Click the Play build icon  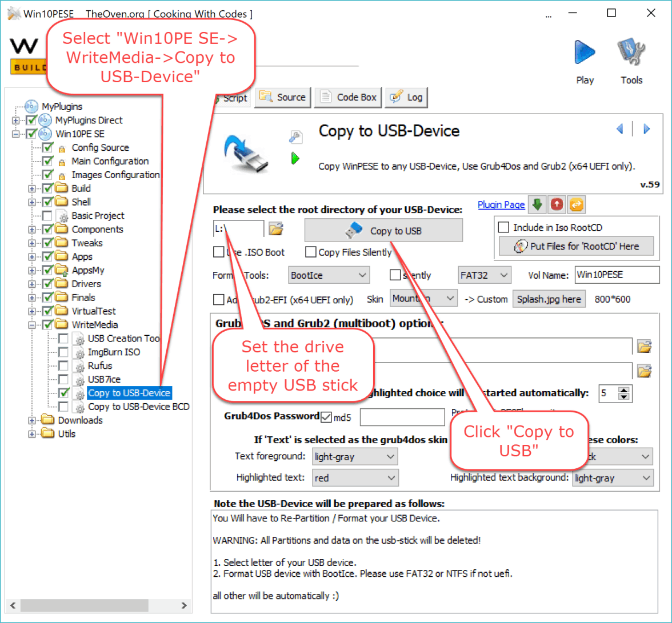tap(585, 54)
